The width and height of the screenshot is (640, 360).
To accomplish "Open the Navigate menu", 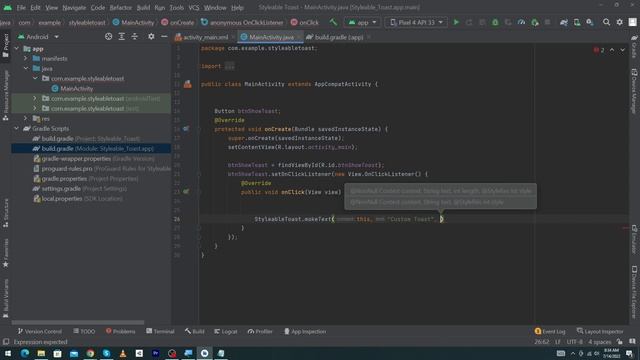I will 74,7.
